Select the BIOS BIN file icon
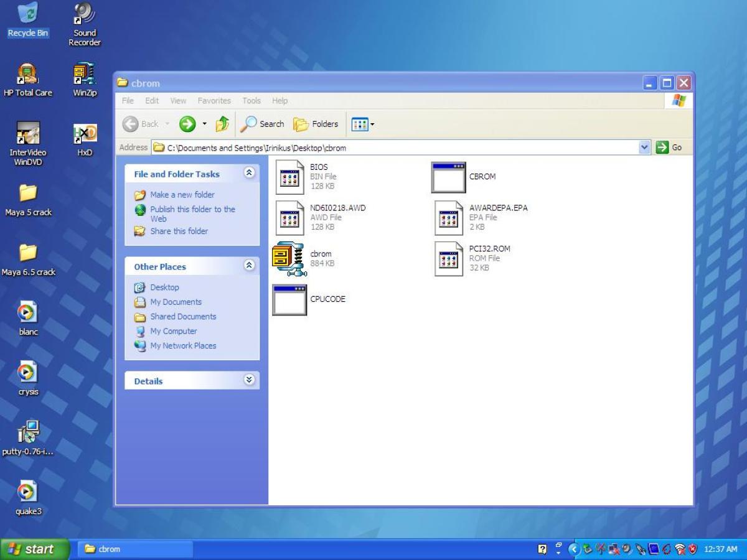This screenshot has height=560, width=747. 290,177
